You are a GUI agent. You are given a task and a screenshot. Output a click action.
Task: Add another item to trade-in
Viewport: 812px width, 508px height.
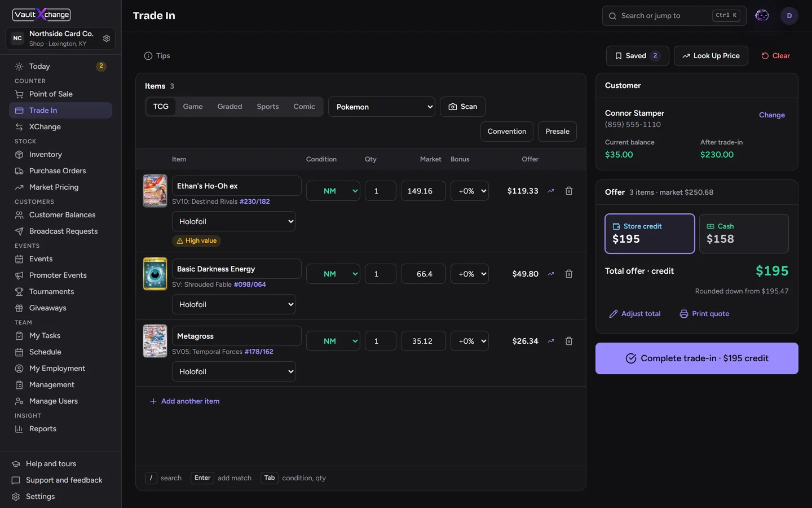(x=184, y=401)
